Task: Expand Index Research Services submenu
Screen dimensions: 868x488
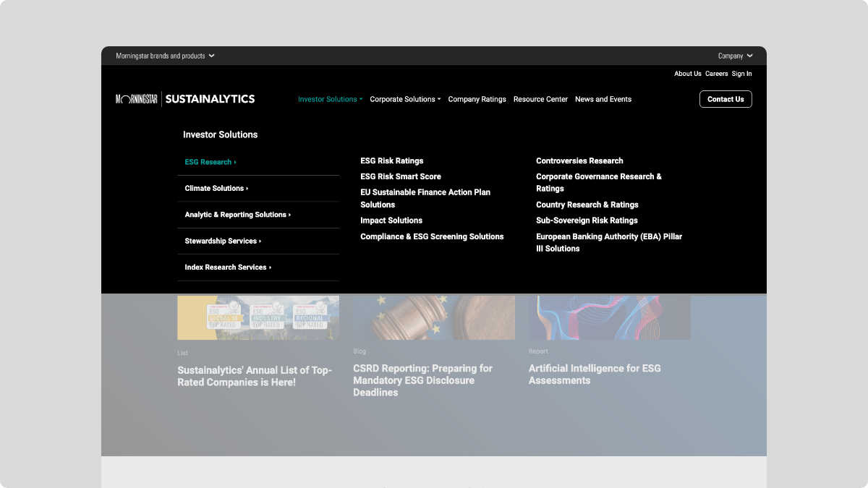Action: coord(258,267)
